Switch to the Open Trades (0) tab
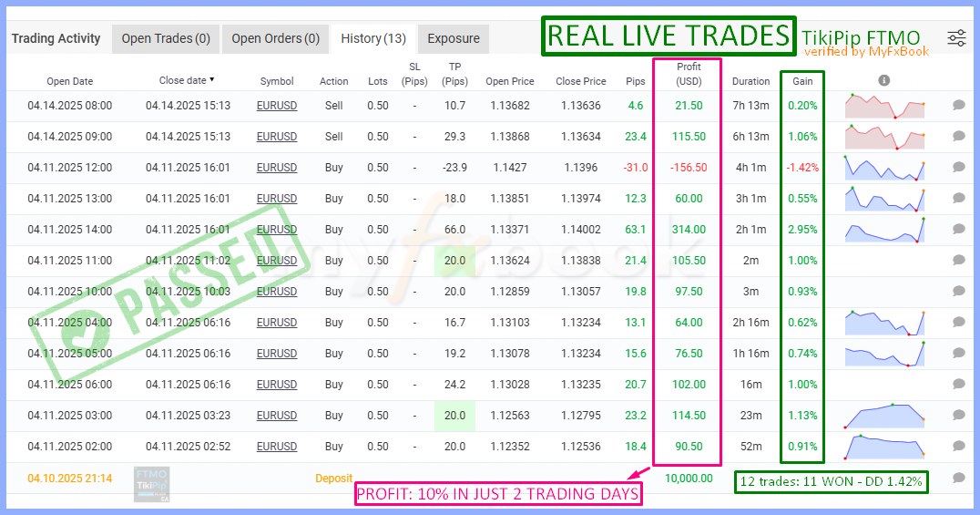The image size is (980, 515). point(166,39)
